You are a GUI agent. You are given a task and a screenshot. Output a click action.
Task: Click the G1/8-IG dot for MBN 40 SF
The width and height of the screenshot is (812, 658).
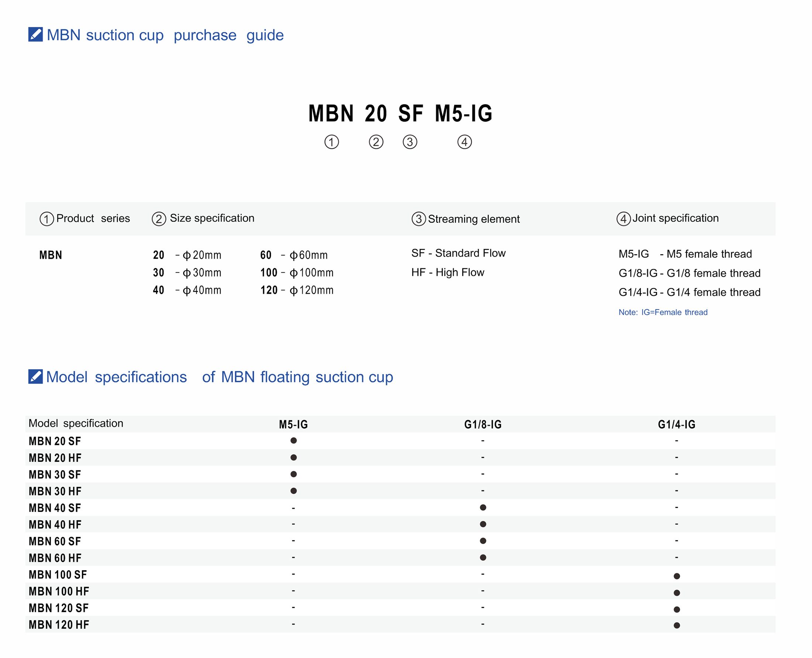tap(483, 507)
